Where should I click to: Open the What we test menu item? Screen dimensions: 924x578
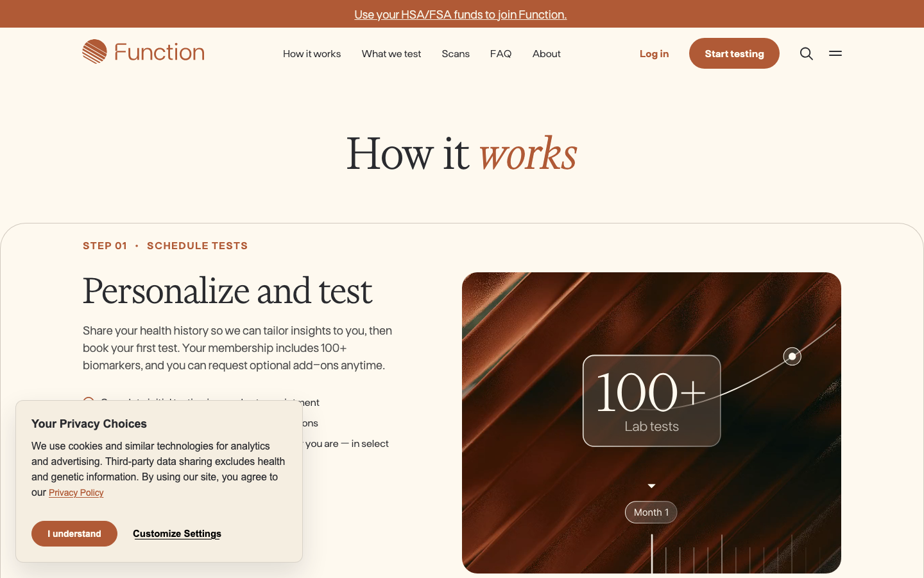[391, 54]
